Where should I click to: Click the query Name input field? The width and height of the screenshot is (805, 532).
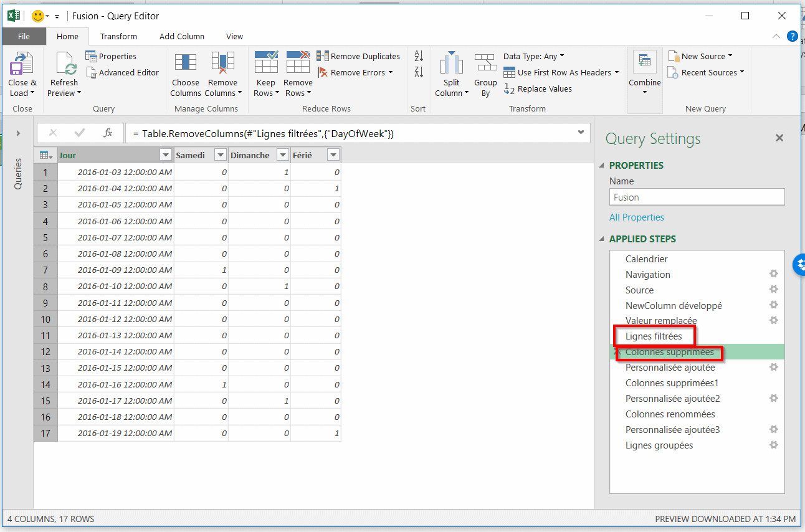(x=697, y=197)
